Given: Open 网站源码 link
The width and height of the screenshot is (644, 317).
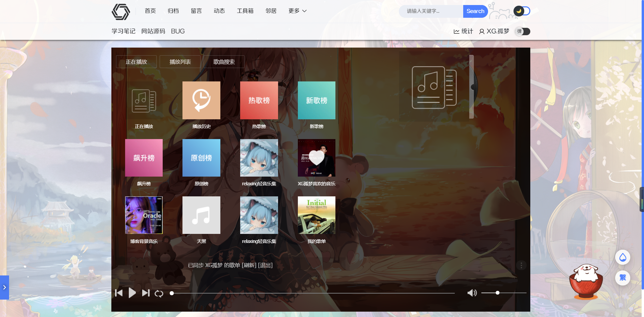Looking at the screenshot, I should coord(153,31).
